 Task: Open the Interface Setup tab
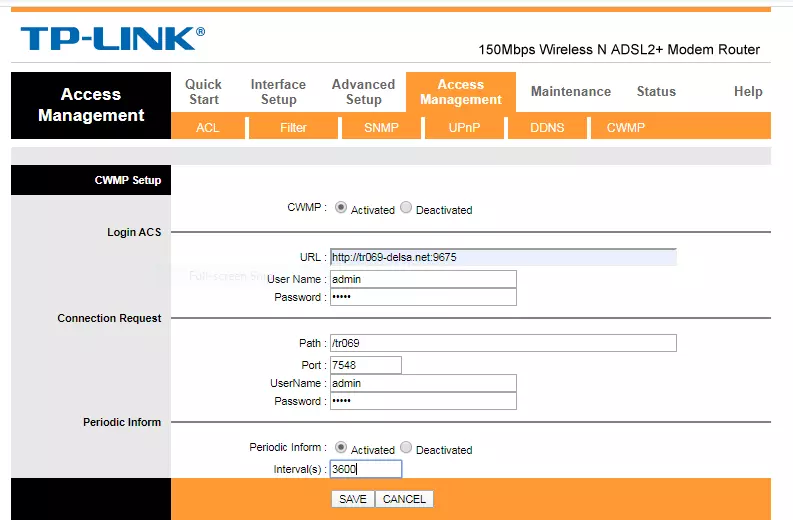pyautogui.click(x=278, y=92)
